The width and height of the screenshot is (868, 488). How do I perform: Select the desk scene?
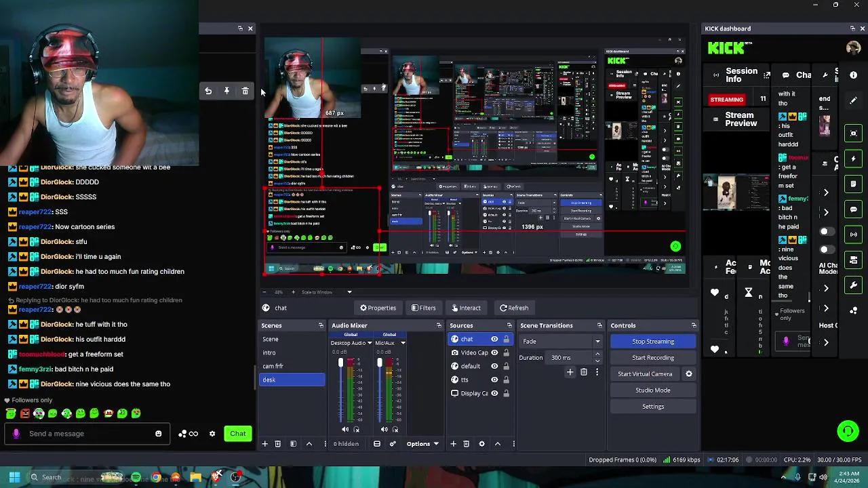pyautogui.click(x=292, y=380)
